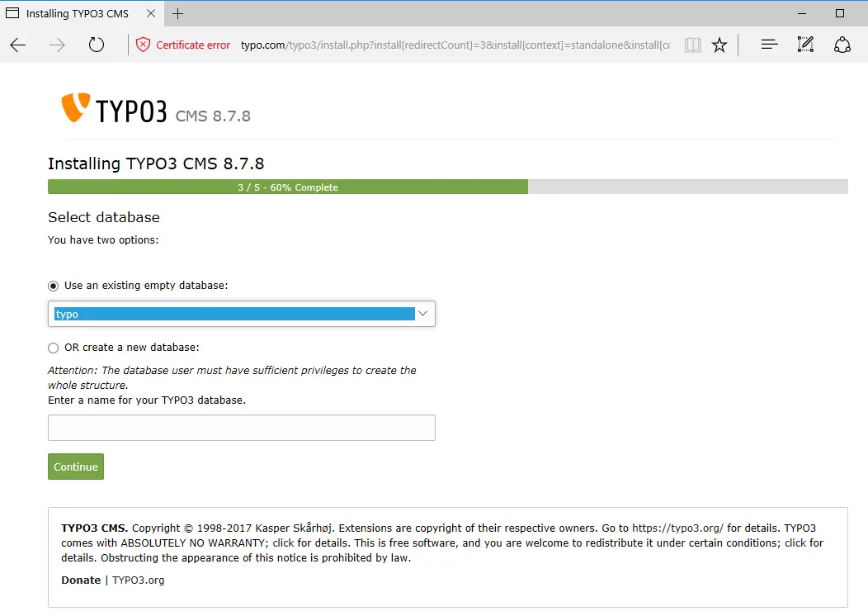Image resolution: width=868 pixels, height=616 pixels.
Task: Click 'Enter a name for your TYPO3 database.'
Action: coord(147,400)
